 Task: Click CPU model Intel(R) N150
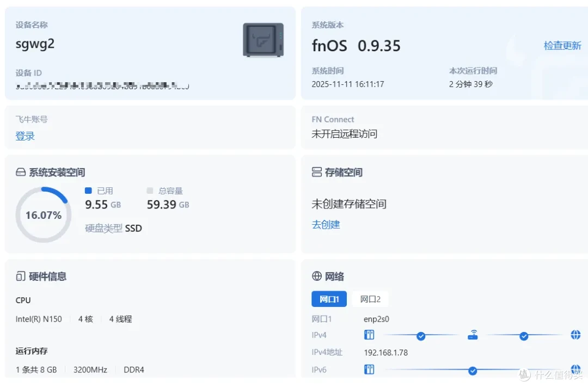[x=39, y=319]
